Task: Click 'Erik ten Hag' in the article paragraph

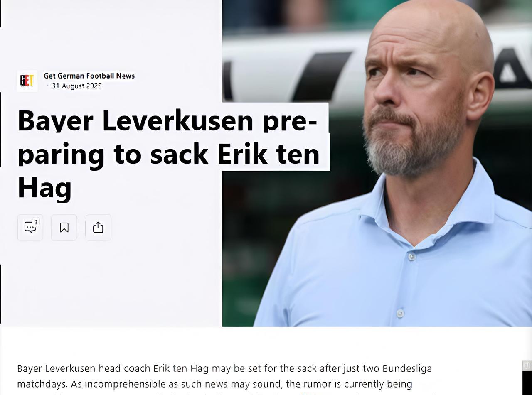Action: (x=181, y=368)
